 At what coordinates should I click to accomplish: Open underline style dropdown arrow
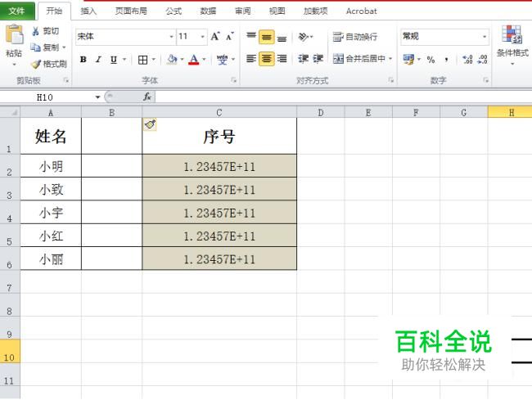click(124, 60)
